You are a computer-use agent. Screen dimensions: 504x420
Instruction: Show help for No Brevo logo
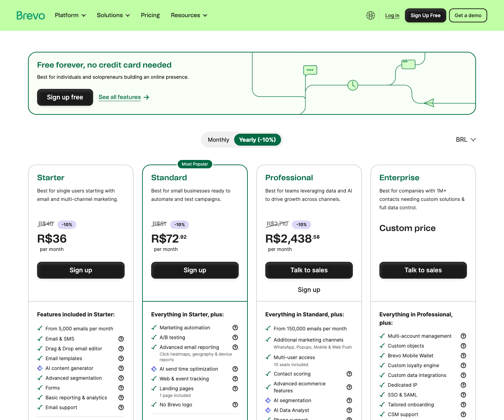(x=235, y=405)
